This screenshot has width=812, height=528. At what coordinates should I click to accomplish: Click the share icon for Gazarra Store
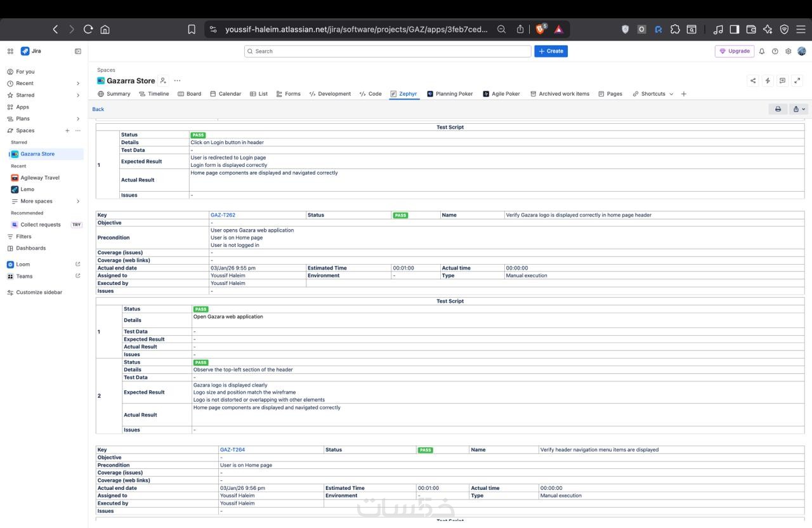[x=753, y=81]
